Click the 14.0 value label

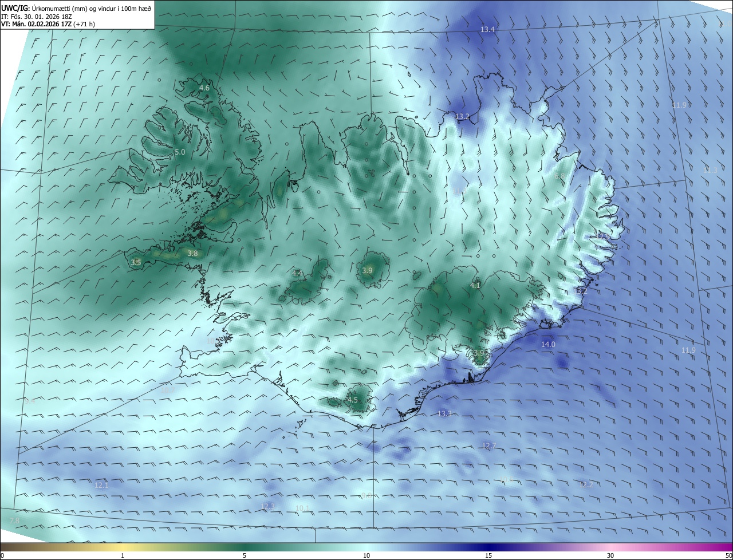(548, 344)
